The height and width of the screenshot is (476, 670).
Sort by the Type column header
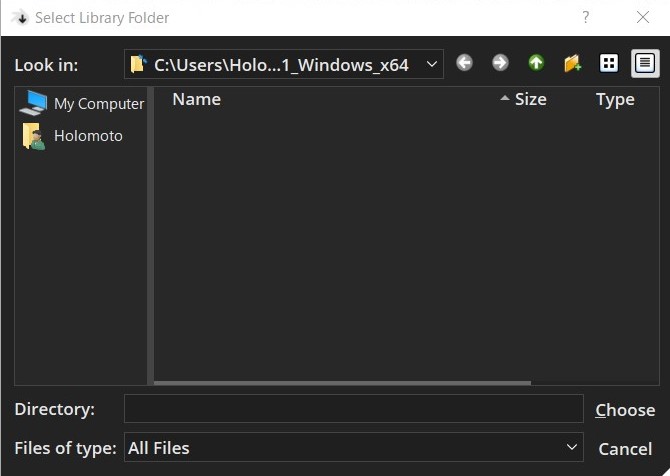point(615,99)
